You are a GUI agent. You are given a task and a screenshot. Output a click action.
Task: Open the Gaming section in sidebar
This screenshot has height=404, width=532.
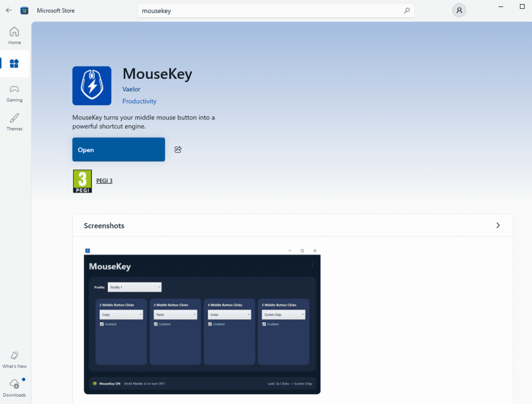click(14, 93)
